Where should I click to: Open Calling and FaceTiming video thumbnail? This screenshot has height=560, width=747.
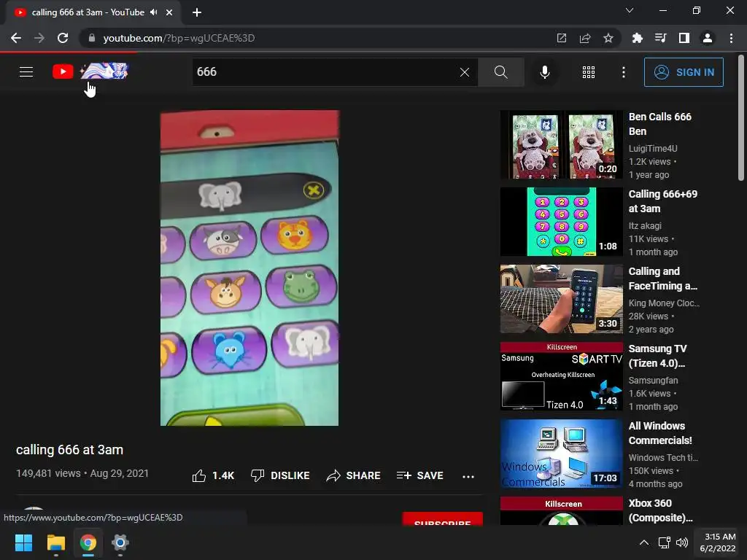coord(561,299)
